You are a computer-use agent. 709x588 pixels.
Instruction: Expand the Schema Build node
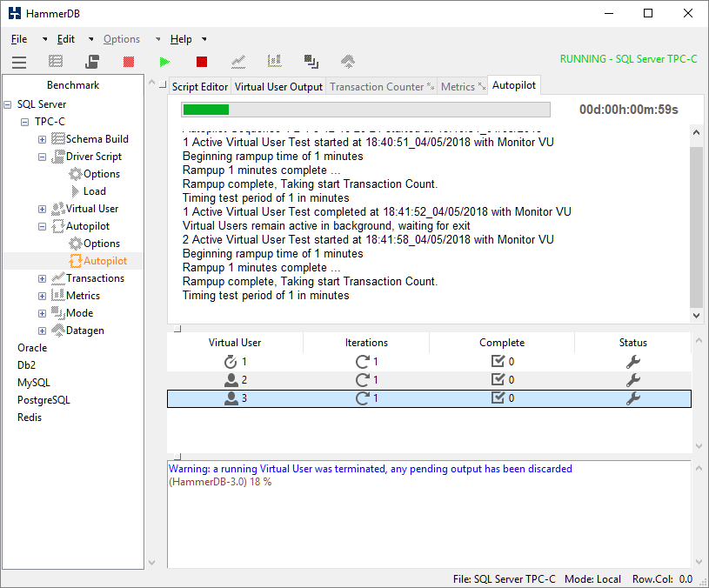tap(42, 140)
